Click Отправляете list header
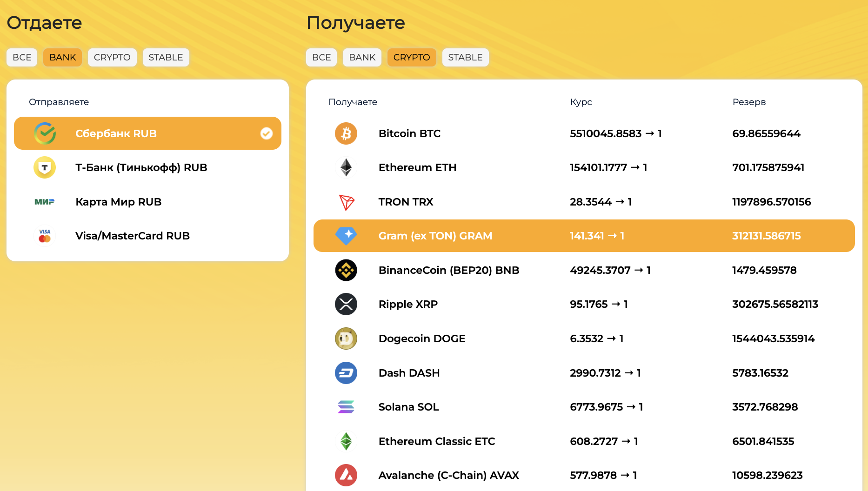Viewport: 868px width, 491px height. point(59,102)
